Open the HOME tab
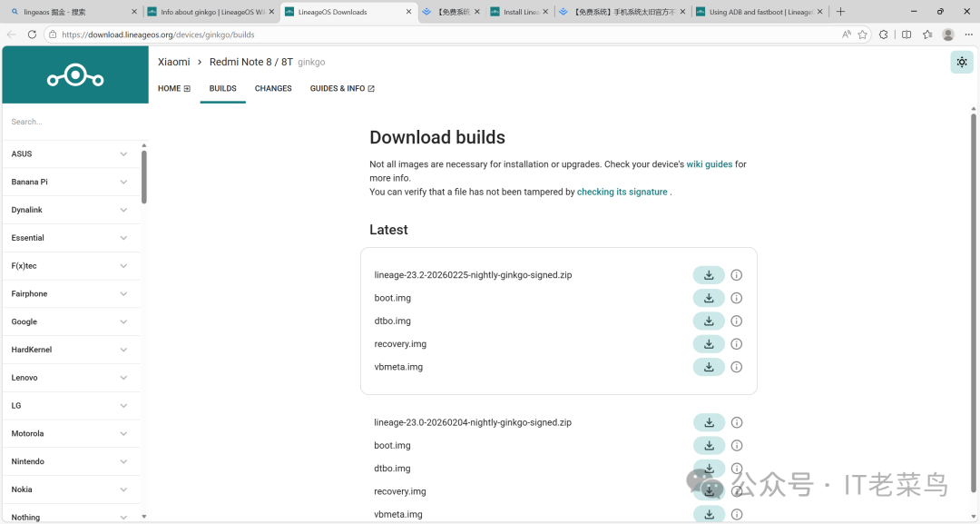980x524 pixels. [173, 89]
